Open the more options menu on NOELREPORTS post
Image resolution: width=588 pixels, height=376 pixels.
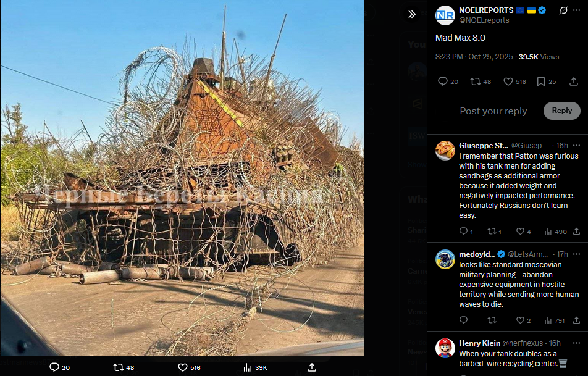coord(577,10)
